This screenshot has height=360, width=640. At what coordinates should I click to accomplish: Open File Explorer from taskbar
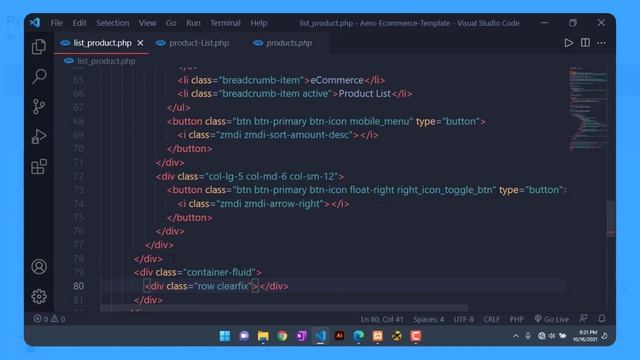263,336
